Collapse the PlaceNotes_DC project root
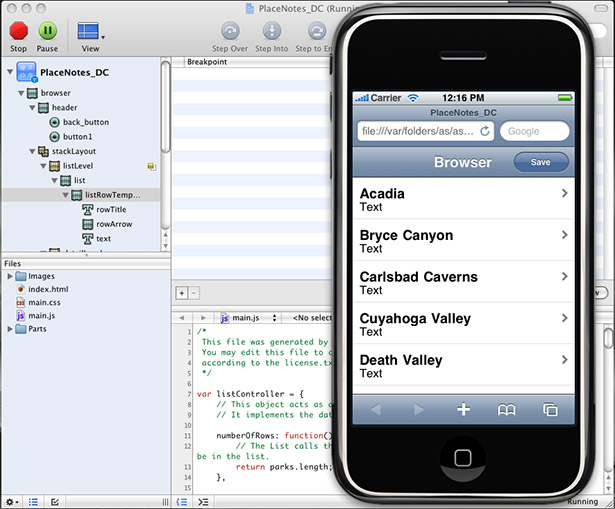 (10, 72)
